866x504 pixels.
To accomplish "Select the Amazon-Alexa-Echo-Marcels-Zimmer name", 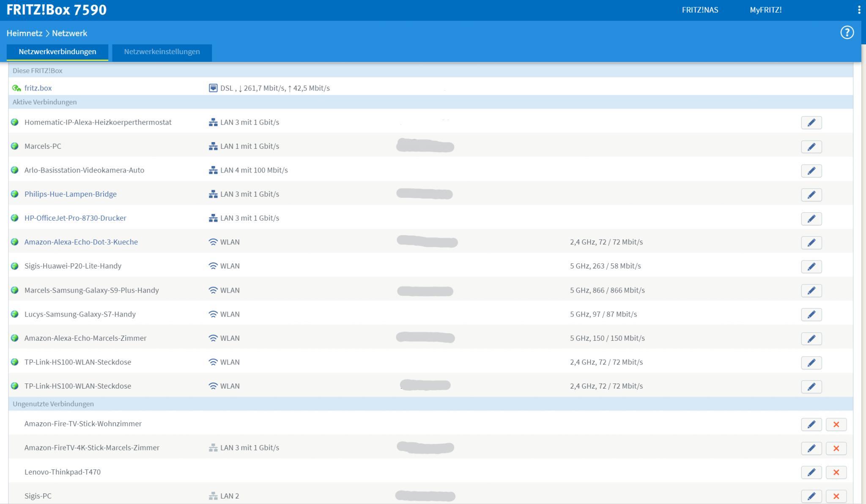I will tap(85, 338).
